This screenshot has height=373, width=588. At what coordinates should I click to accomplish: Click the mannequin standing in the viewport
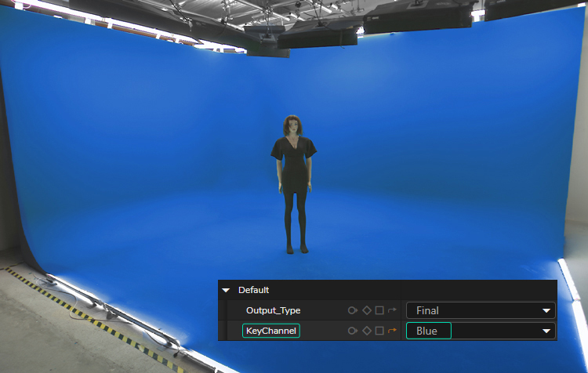[294, 188]
